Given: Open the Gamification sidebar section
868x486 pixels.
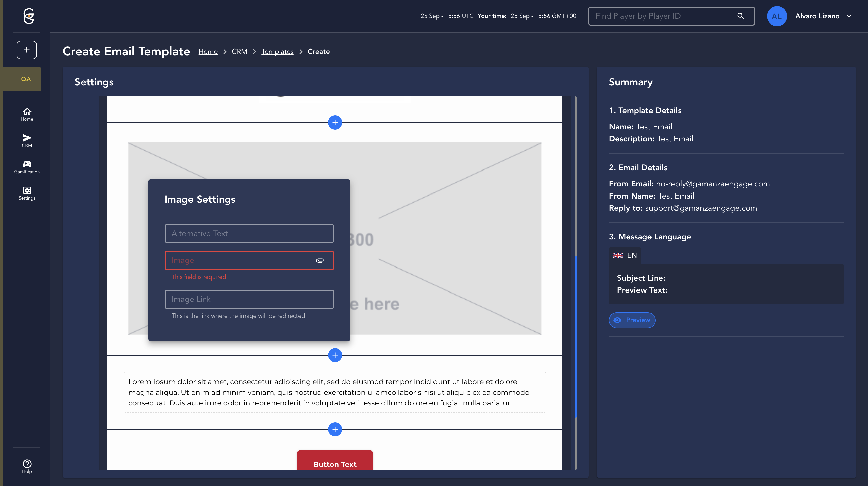Looking at the screenshot, I should 27,167.
